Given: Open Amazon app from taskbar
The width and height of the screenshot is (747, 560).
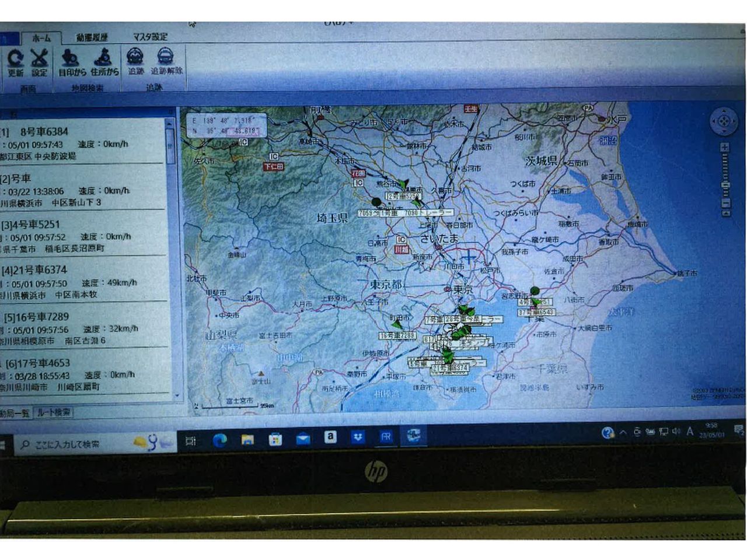Looking at the screenshot, I should (330, 436).
